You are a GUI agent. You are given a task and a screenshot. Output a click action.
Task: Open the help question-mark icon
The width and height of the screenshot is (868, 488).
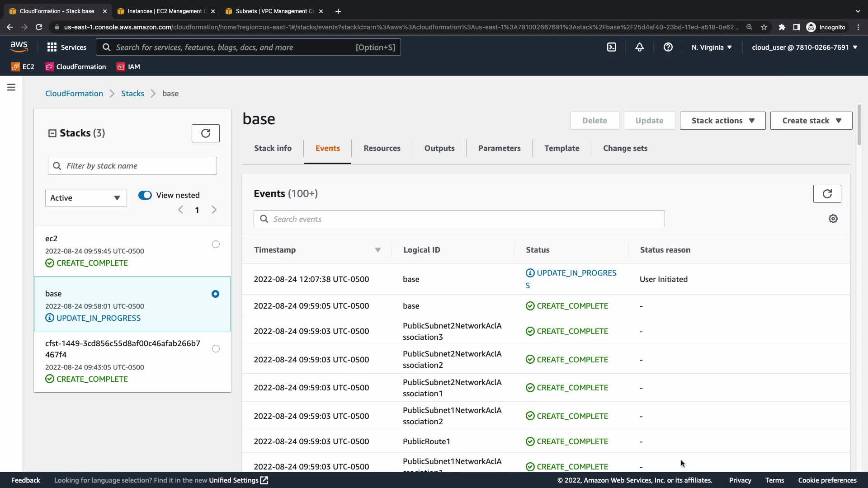(x=668, y=47)
